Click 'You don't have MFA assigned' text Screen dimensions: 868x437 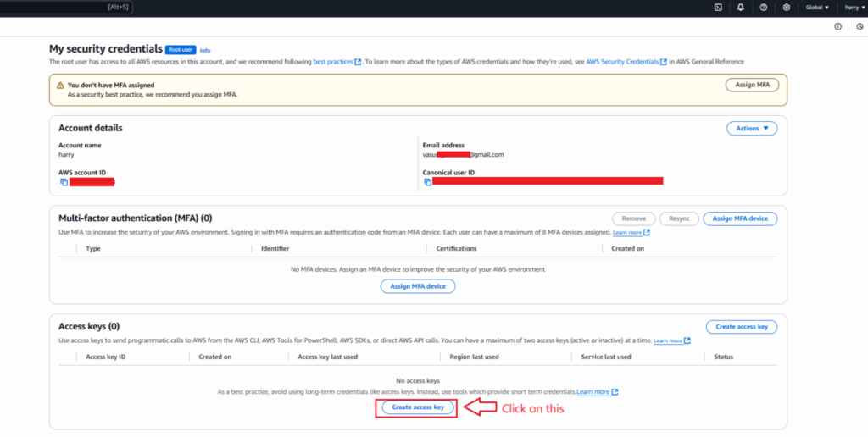point(111,86)
